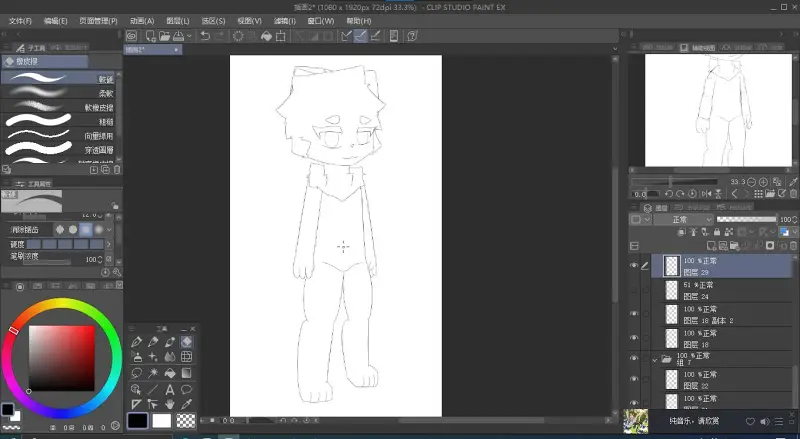800x439 pixels.
Task: Click the Undo arrow in command bar
Action: pos(205,36)
